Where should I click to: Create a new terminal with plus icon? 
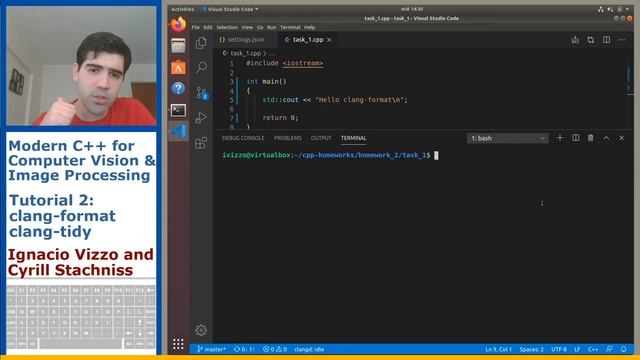click(x=560, y=138)
